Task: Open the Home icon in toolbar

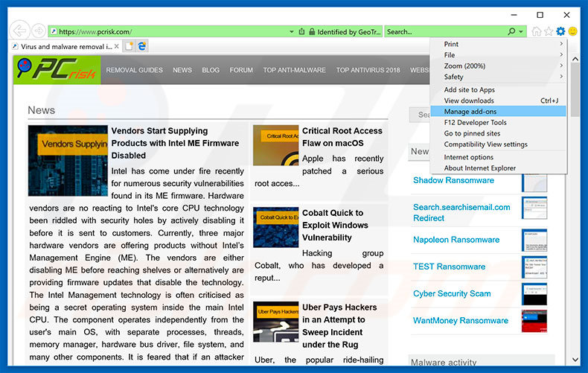Action: pyautogui.click(x=537, y=31)
